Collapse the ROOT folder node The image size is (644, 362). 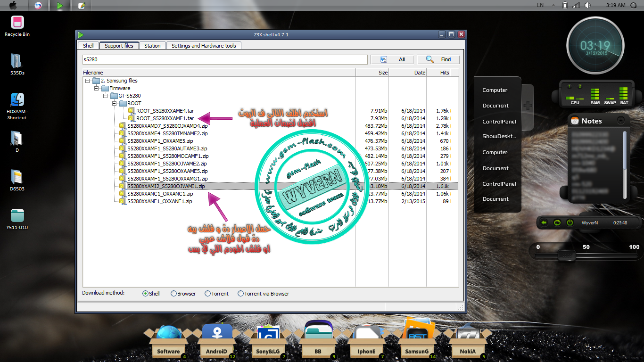point(114,103)
